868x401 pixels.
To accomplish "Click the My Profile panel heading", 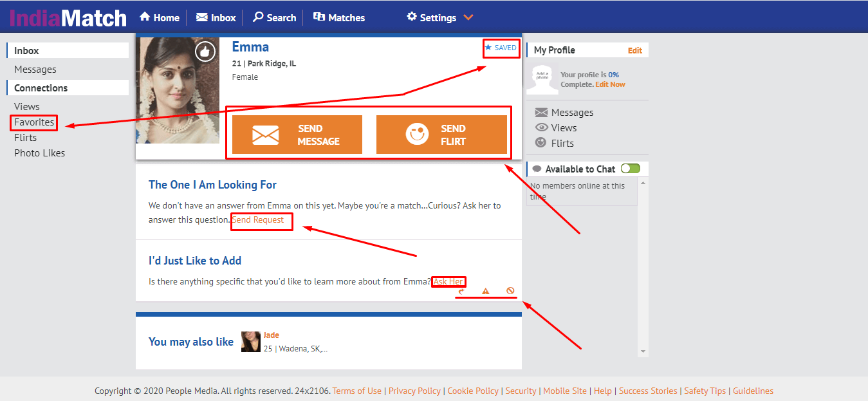I will tap(554, 50).
